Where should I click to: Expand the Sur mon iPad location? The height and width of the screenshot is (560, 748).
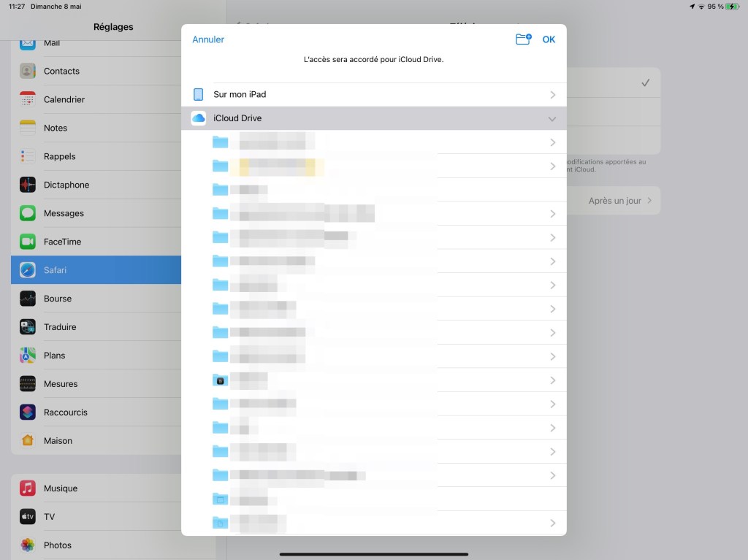click(552, 95)
